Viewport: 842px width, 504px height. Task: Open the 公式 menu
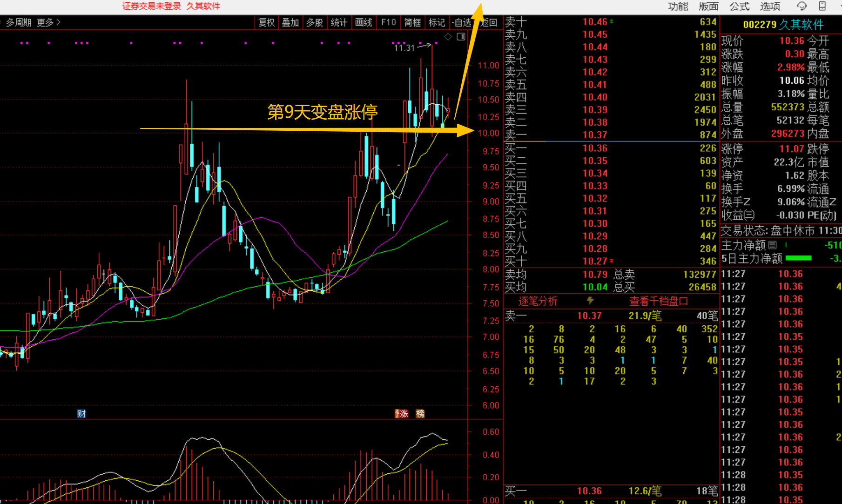coord(739,7)
